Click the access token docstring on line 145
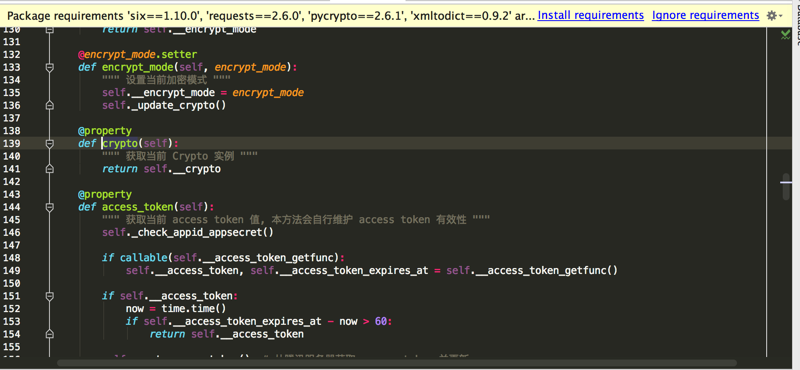This screenshot has width=800, height=370. coord(296,220)
